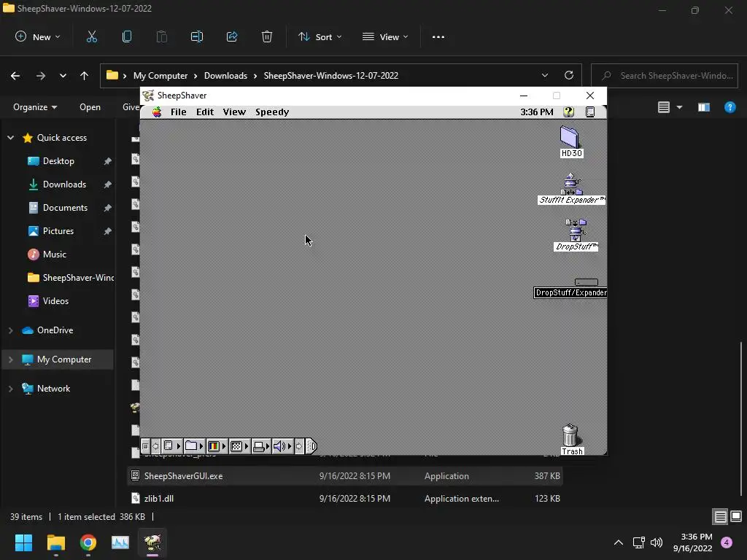This screenshot has height=560, width=747.
Task: Click the Share icon in Explorer toolbar
Action: pos(232,36)
